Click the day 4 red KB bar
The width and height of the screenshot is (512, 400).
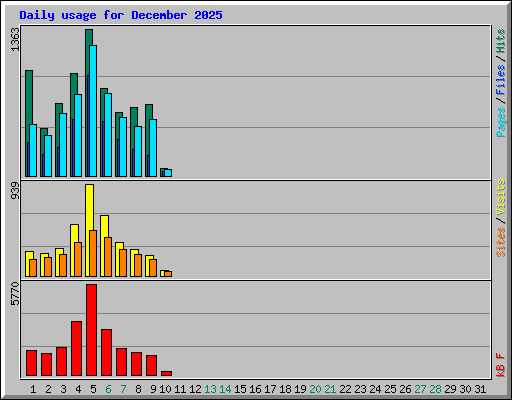coord(76,349)
